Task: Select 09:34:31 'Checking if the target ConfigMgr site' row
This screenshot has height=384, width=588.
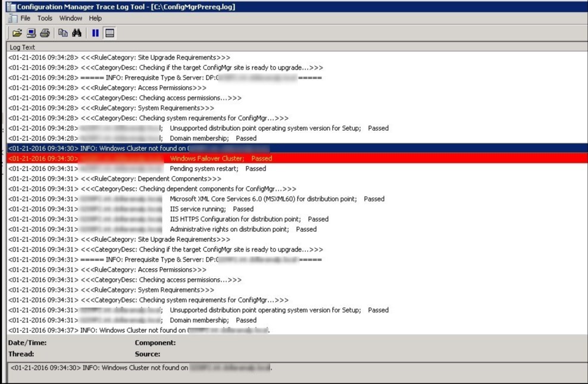Action: 297,250
